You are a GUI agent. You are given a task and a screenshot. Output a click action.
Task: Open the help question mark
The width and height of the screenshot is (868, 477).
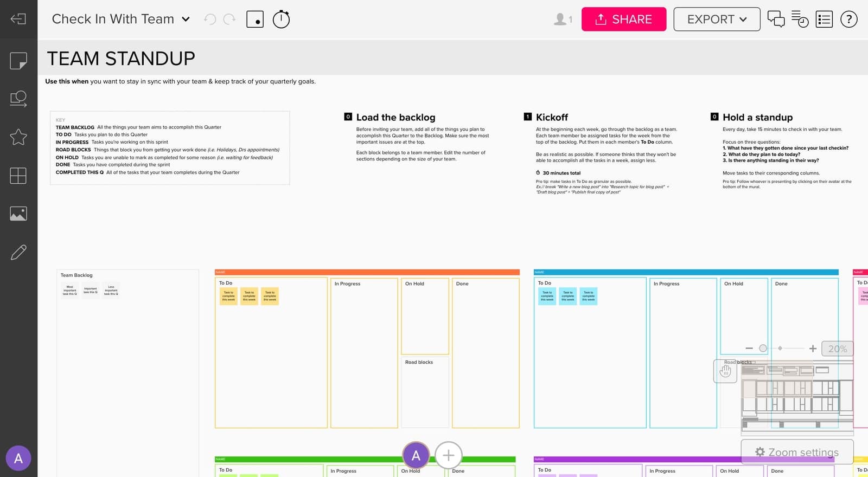(x=849, y=19)
